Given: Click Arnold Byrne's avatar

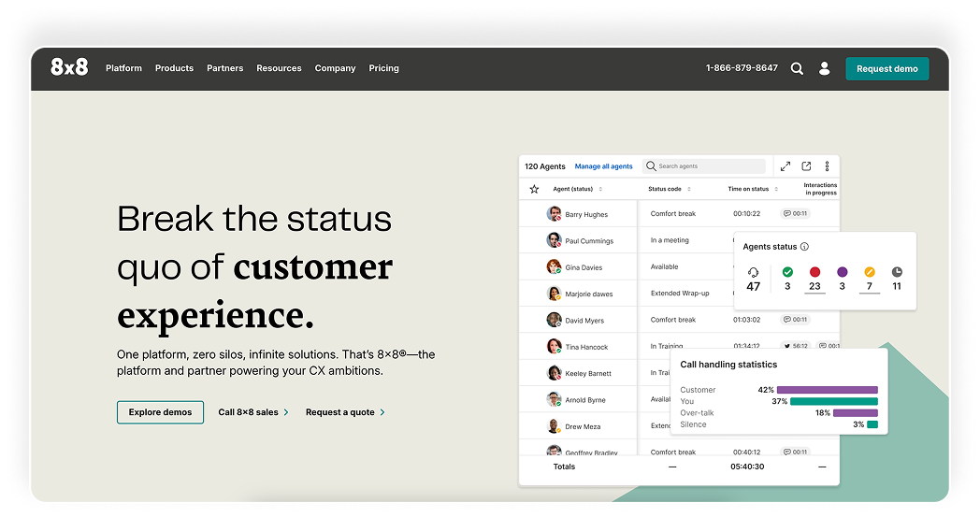Looking at the screenshot, I should pos(554,399).
